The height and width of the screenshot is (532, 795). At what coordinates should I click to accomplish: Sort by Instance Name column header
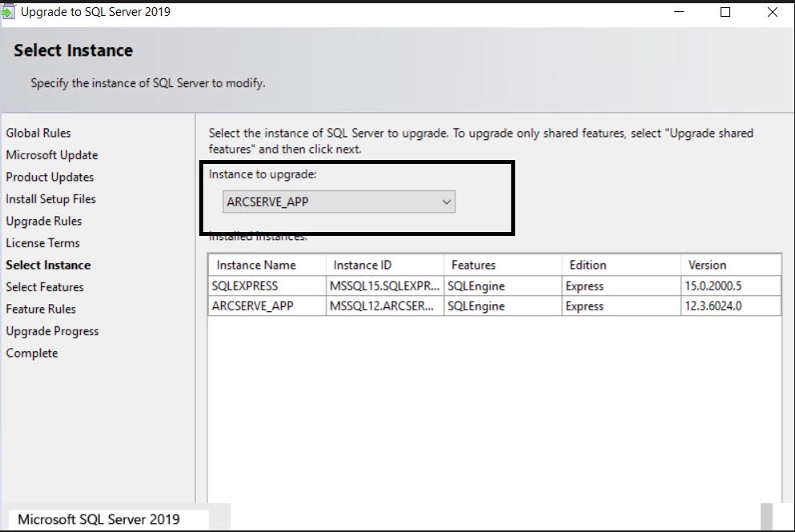point(267,265)
